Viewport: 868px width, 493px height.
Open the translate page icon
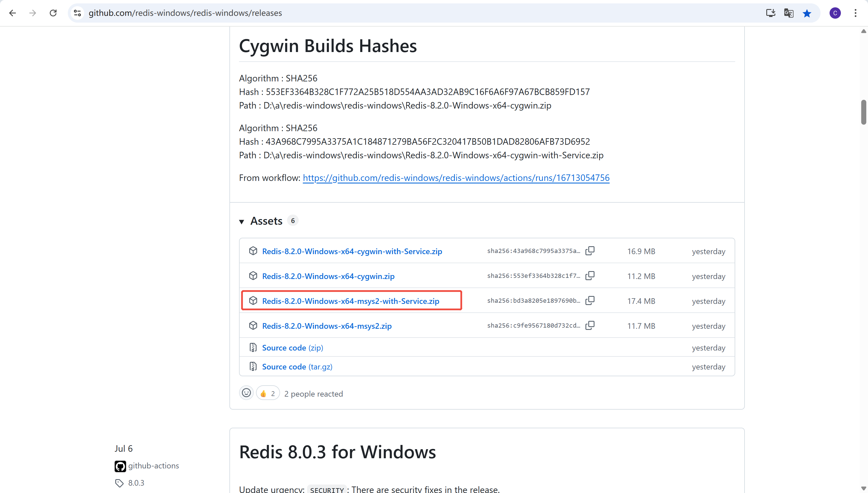point(789,13)
